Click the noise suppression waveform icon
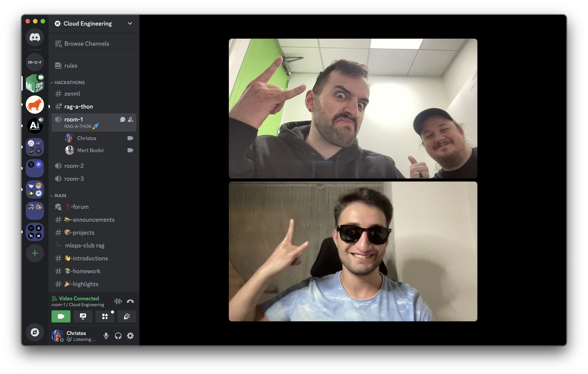The image size is (588, 374). [x=118, y=301]
